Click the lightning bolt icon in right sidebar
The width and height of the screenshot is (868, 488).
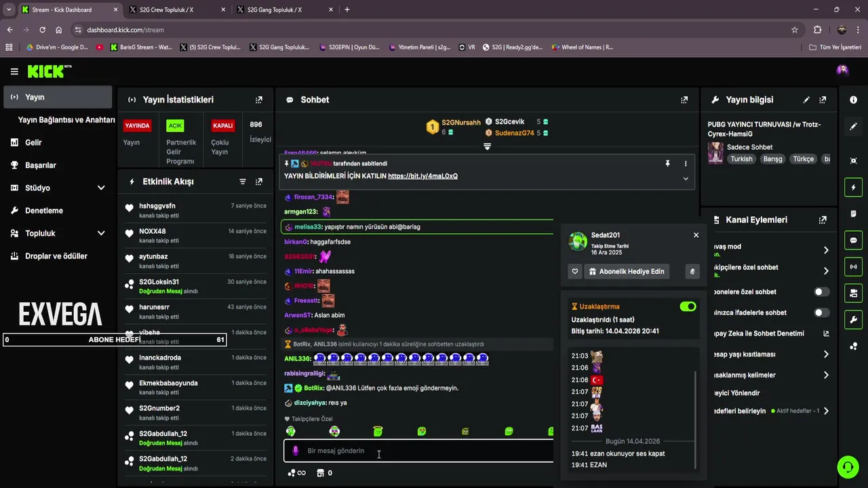(853, 187)
